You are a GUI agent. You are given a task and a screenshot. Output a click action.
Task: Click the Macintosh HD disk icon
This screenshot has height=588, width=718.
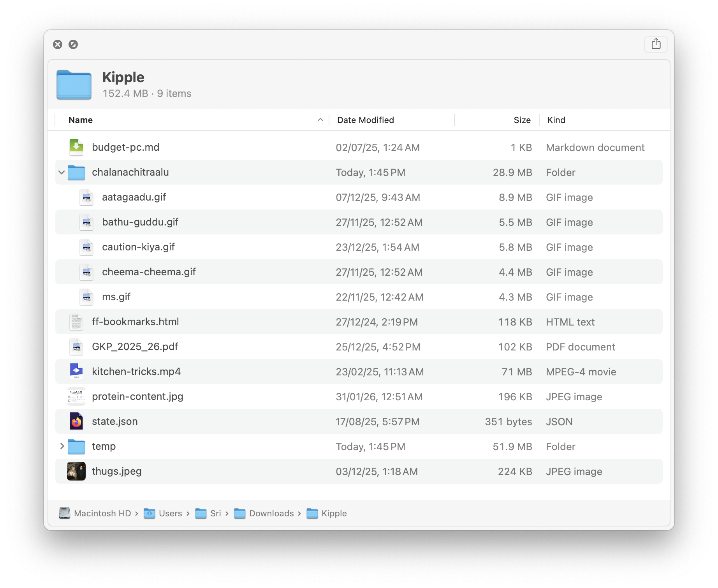(65, 513)
